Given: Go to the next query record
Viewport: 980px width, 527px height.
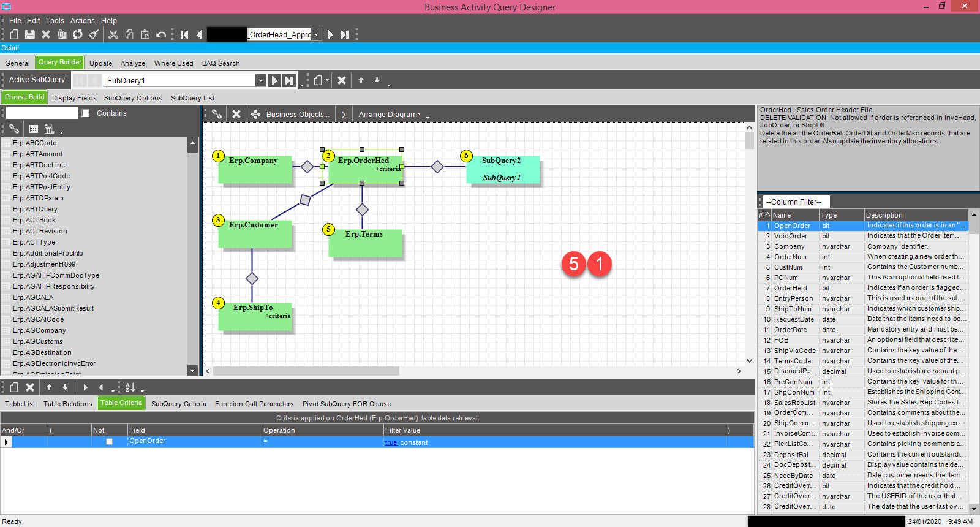Looking at the screenshot, I should [330, 34].
